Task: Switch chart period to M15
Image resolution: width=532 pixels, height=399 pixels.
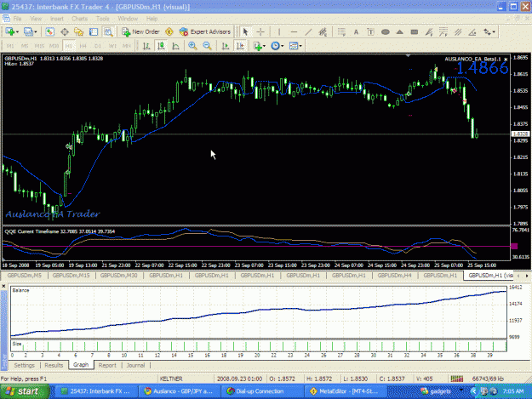Action: coord(39,46)
